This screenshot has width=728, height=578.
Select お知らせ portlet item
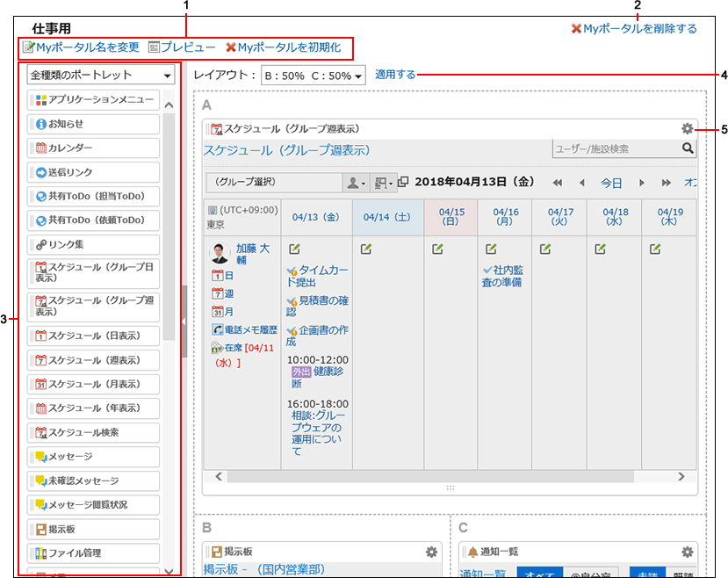click(x=93, y=124)
